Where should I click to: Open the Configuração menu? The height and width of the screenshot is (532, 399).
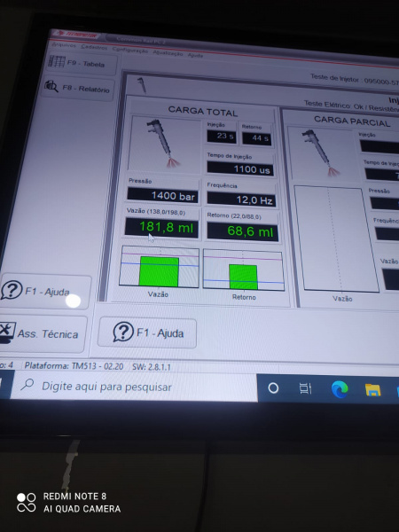click(x=130, y=51)
